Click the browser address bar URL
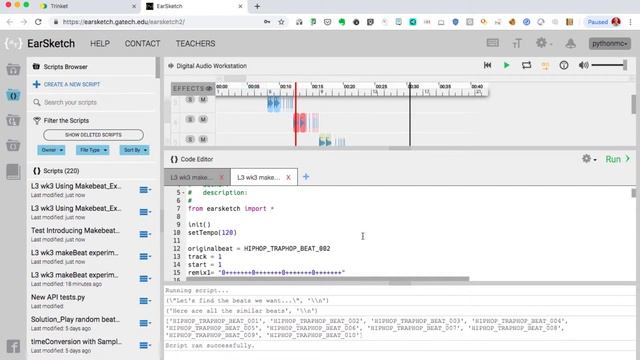The height and width of the screenshot is (360, 640). pos(124,22)
